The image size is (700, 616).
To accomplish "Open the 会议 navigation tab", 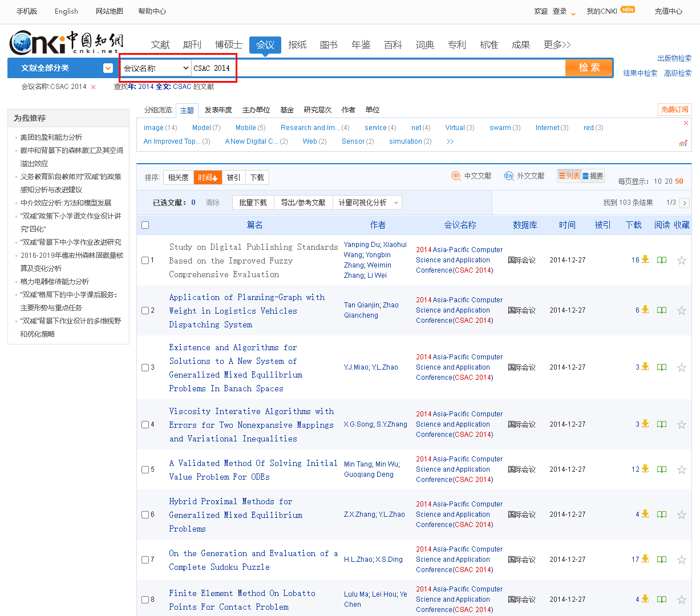I will click(x=265, y=44).
